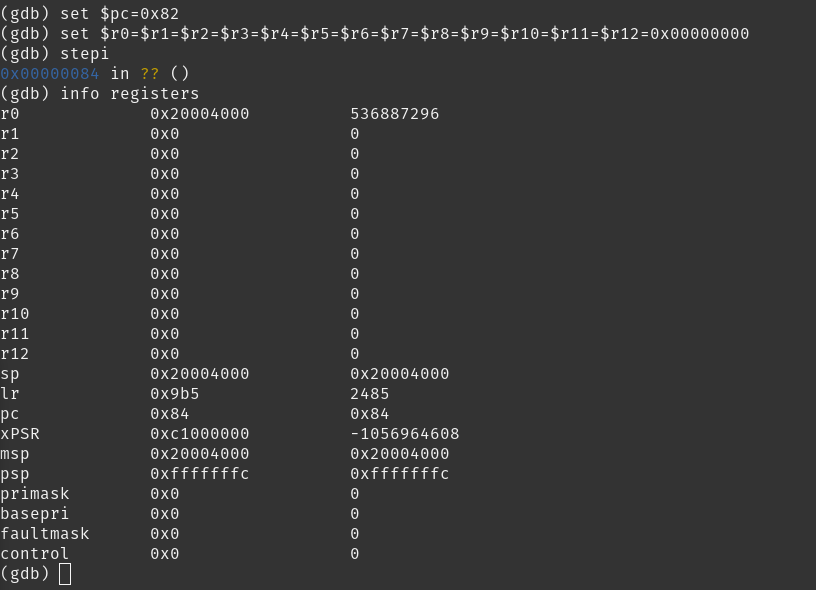Select the r0 register name
816x590 pixels.
coord(10,114)
